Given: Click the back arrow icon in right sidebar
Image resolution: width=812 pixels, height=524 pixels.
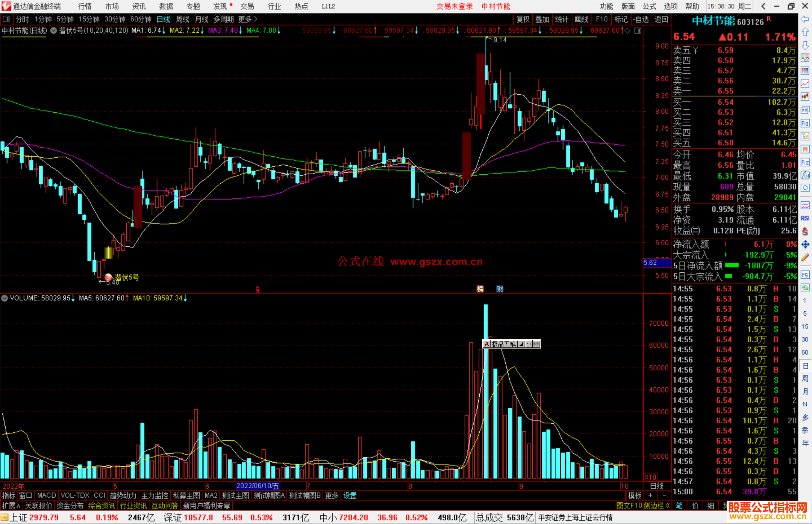Looking at the screenshot, I should (805, 19).
